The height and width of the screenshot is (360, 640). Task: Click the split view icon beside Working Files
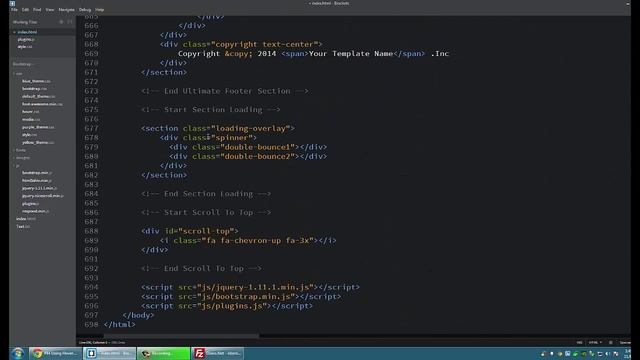[70, 22]
